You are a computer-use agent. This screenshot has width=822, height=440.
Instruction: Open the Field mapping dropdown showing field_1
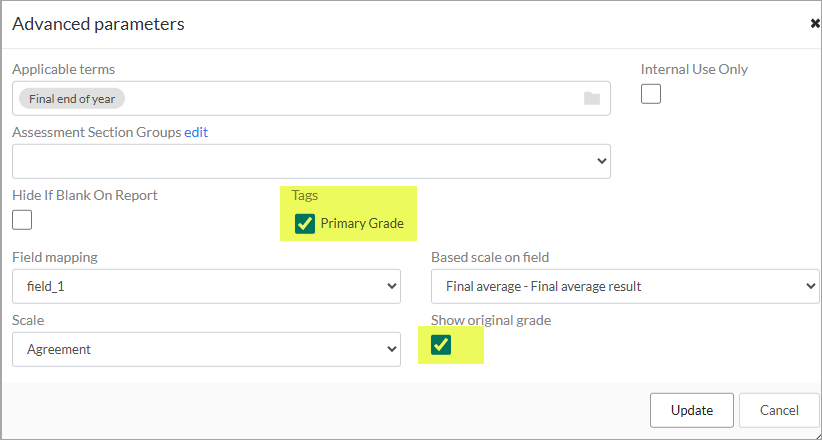click(x=207, y=286)
